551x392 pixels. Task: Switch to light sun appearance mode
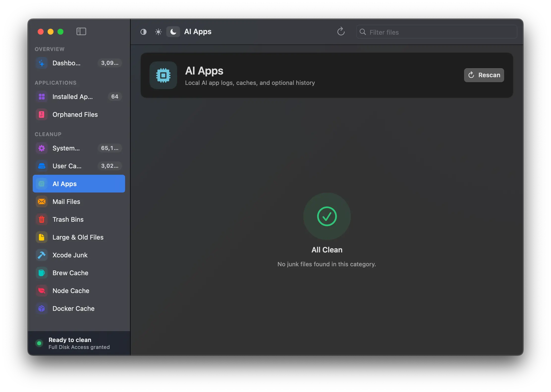pyautogui.click(x=158, y=32)
